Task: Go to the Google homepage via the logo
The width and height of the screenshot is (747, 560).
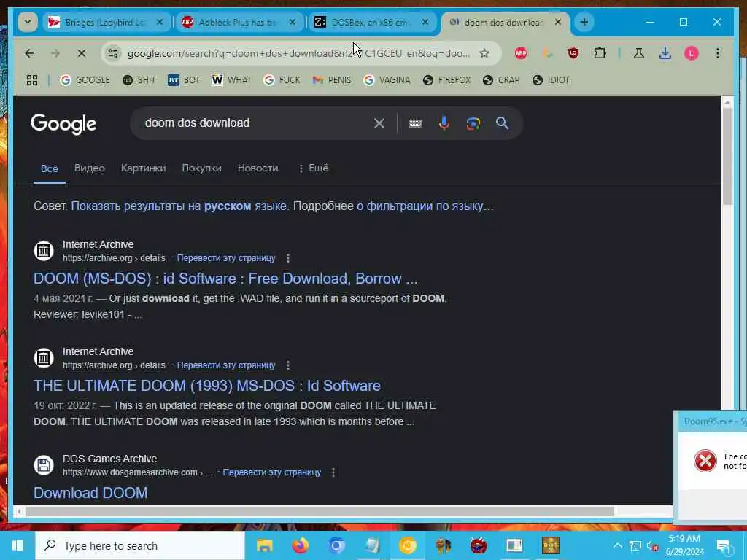Action: pos(63,124)
